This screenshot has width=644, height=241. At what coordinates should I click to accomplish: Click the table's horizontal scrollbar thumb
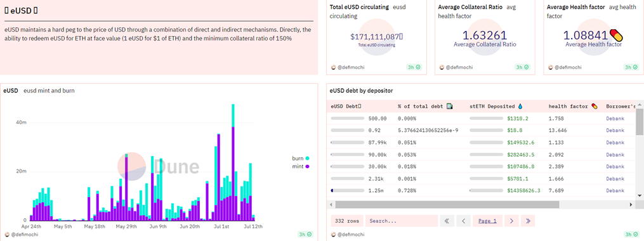pos(447,204)
